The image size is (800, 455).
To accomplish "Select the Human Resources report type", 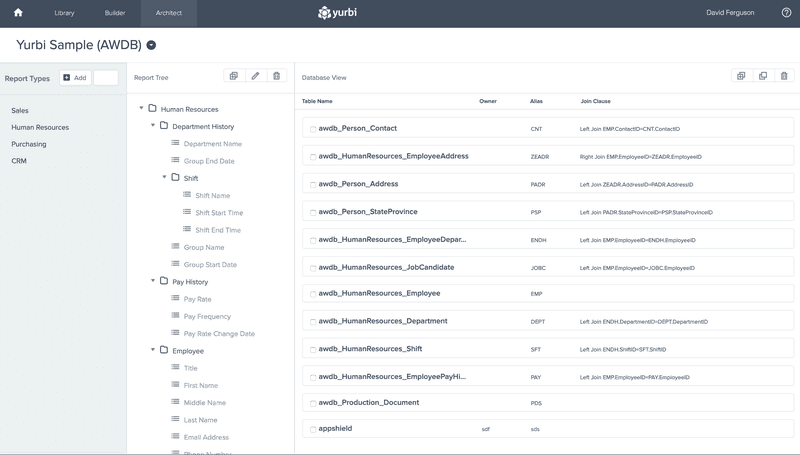I will pos(40,127).
